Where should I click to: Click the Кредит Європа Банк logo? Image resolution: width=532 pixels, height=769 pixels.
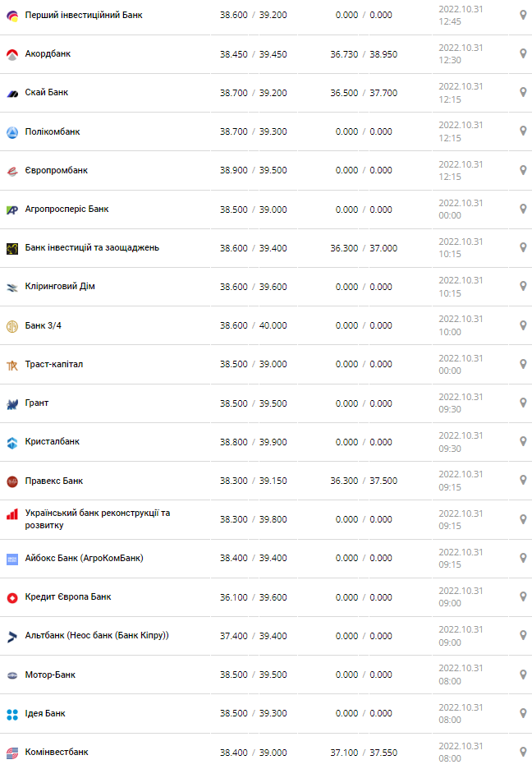(x=12, y=597)
